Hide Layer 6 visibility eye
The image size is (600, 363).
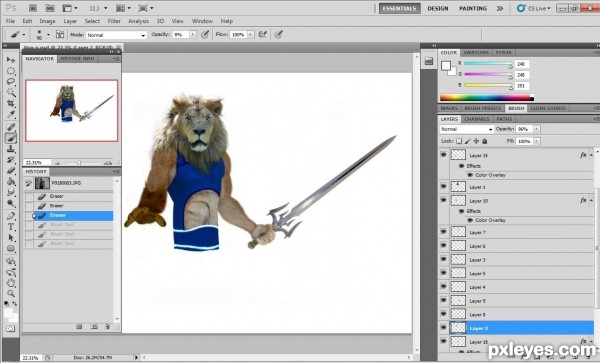[x=443, y=246]
